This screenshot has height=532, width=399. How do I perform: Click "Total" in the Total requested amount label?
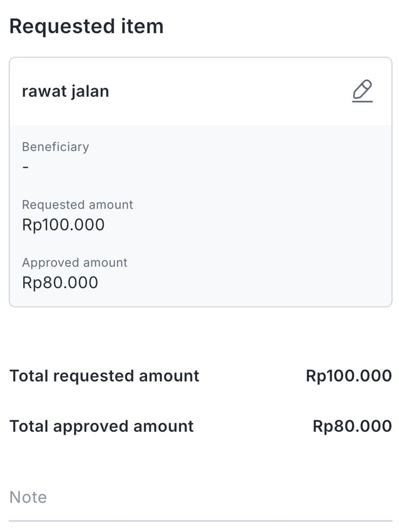pos(29,376)
